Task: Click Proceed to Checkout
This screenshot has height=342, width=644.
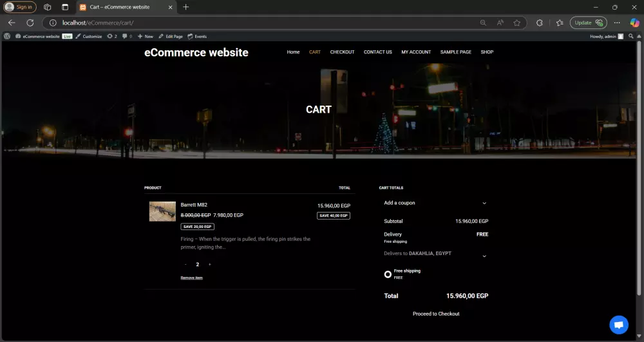Action: click(x=436, y=314)
